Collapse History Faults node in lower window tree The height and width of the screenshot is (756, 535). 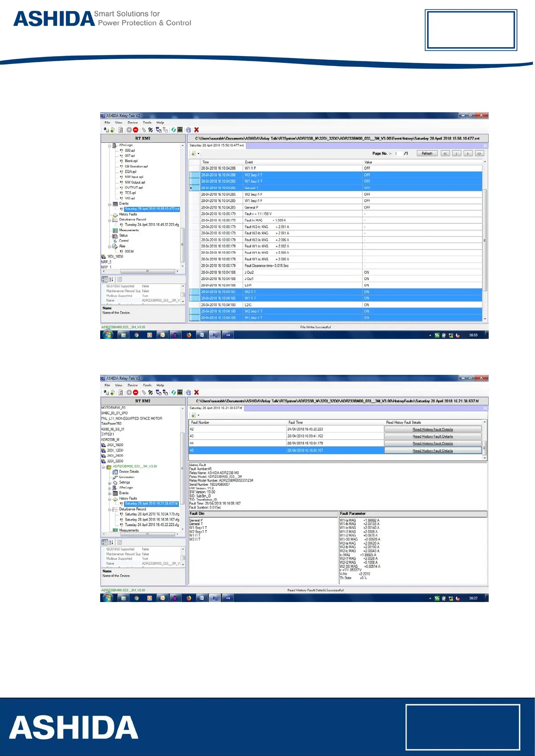109,499
